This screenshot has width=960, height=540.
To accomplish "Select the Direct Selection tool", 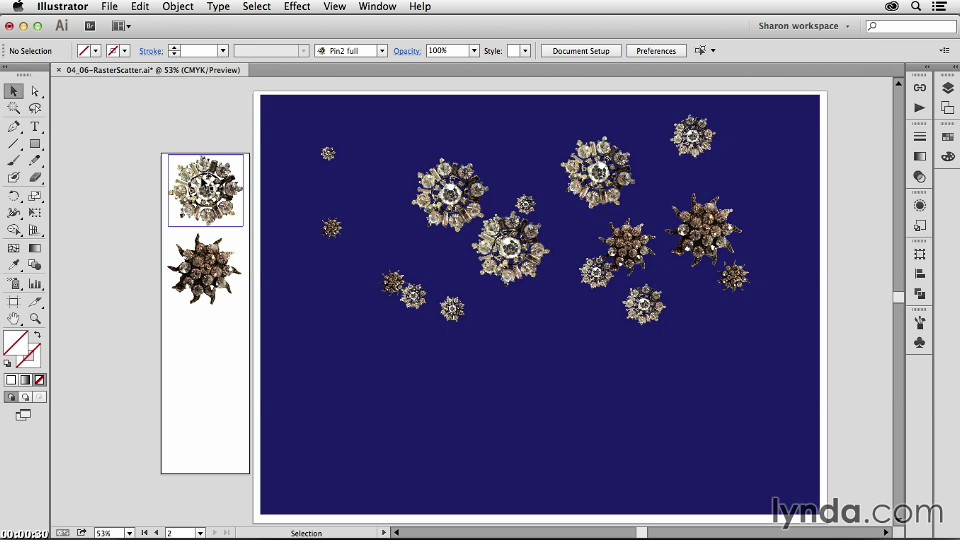I will [x=35, y=91].
